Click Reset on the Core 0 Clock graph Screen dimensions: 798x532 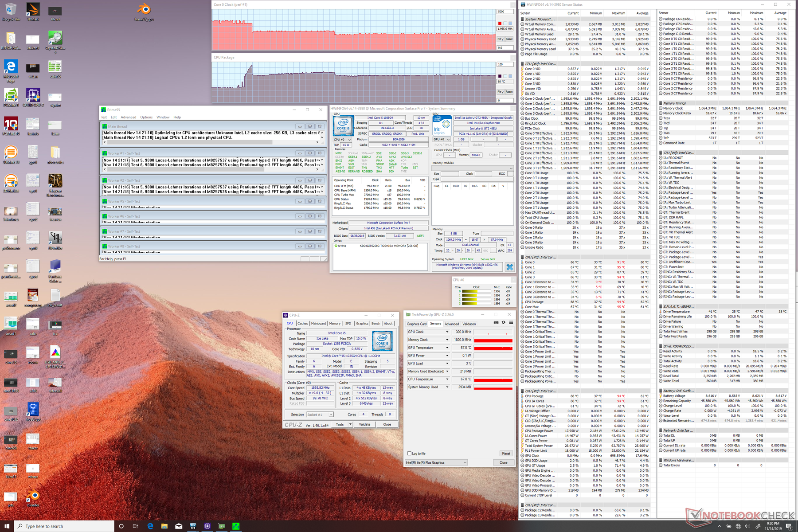pyautogui.click(x=509, y=39)
